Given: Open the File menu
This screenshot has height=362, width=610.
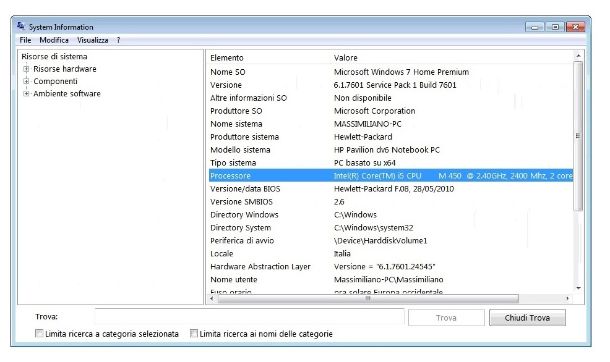Looking at the screenshot, I should pos(25,40).
